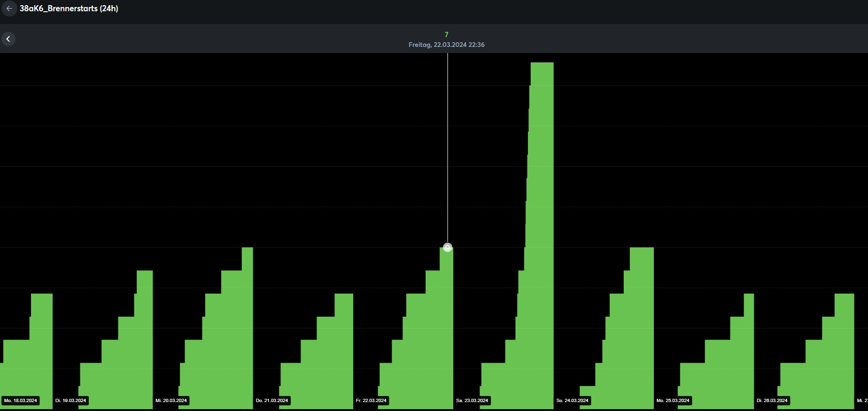Choose the Do. 21.03.2024 date label
Image resolution: width=868 pixels, height=411 pixels.
click(x=272, y=401)
